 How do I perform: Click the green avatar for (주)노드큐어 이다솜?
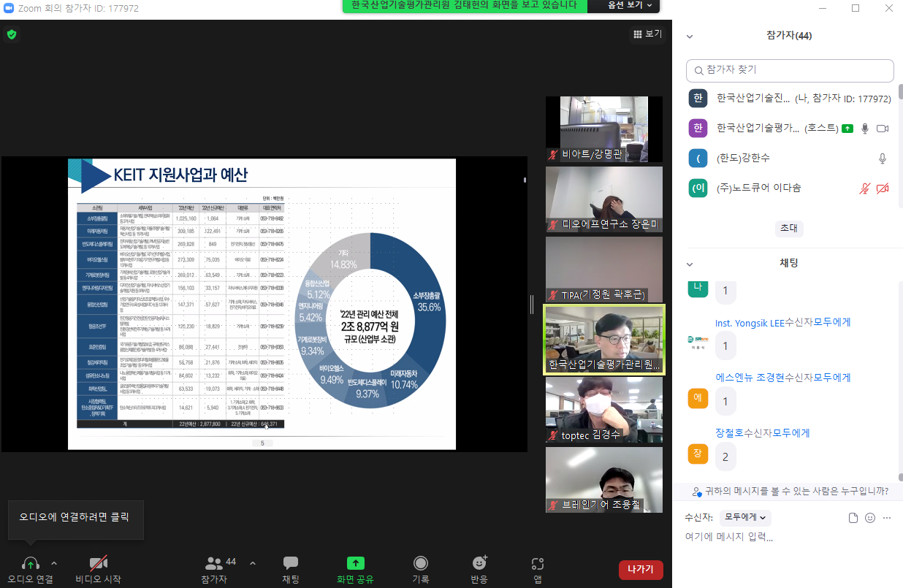(x=698, y=188)
